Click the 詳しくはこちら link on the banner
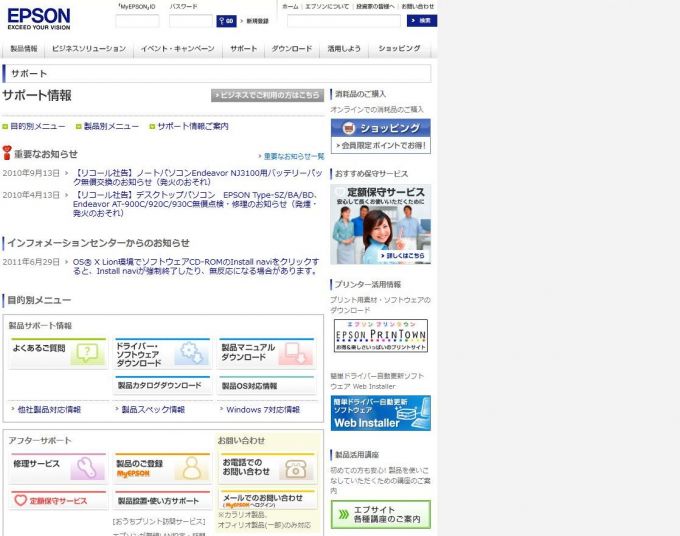 [x=402, y=256]
